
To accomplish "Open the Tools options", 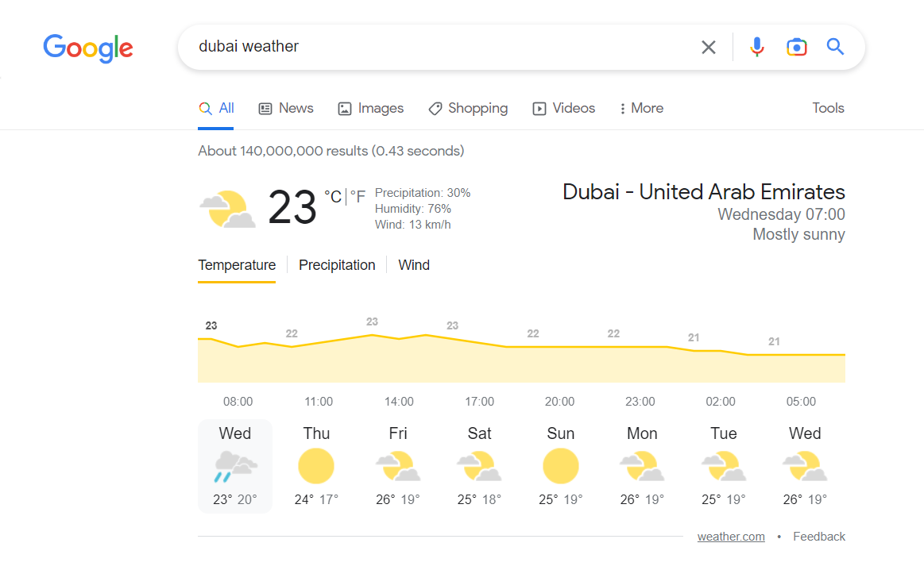I will (828, 108).
